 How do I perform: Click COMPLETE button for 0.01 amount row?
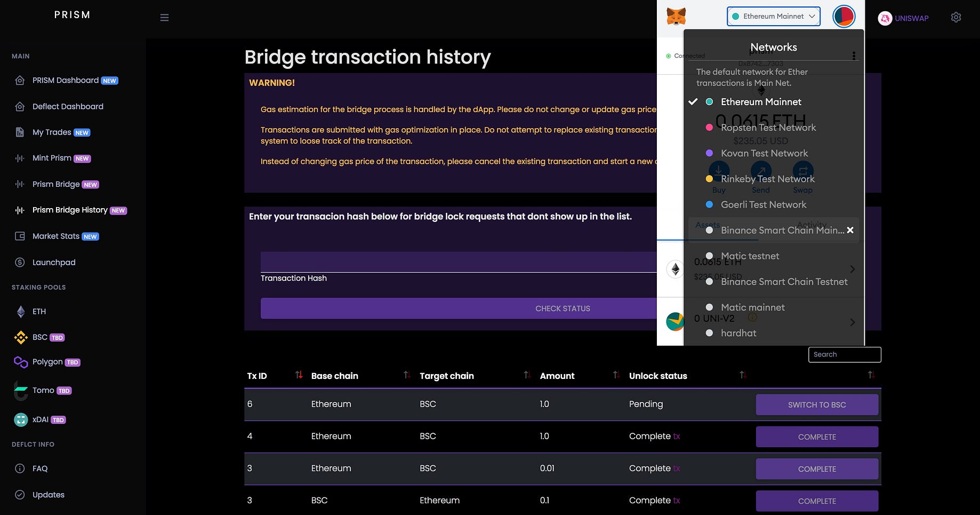coord(817,469)
